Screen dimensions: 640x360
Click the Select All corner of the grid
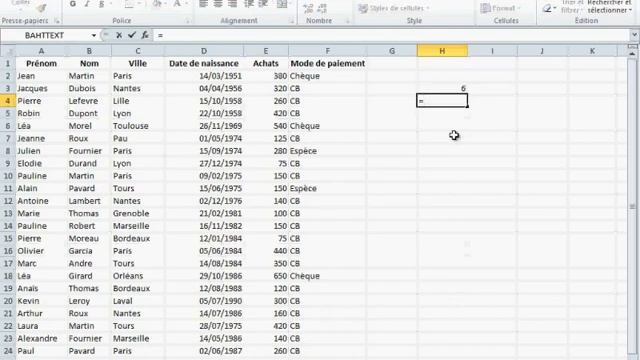click(x=8, y=51)
